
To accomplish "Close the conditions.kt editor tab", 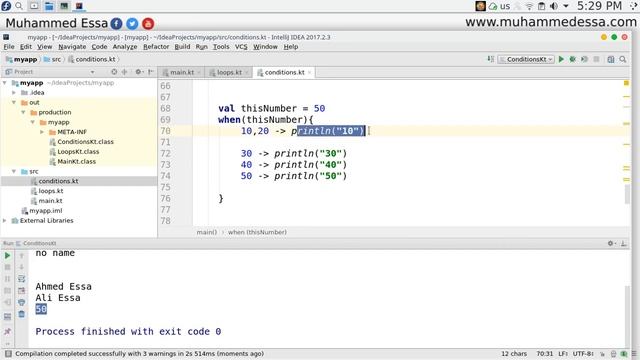I will (x=309, y=73).
